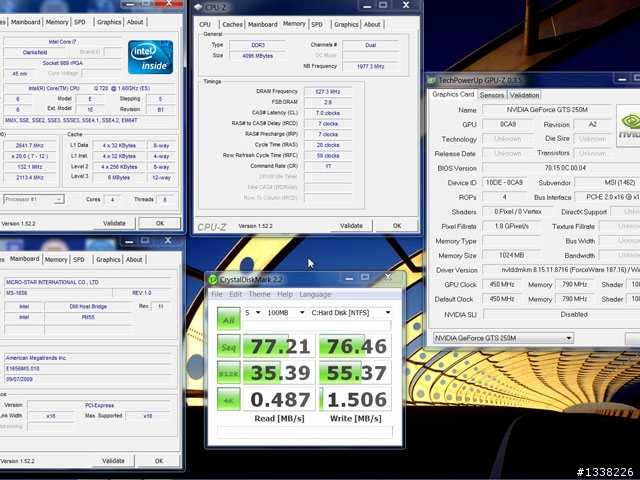This screenshot has width=640, height=480.
Task: Open About tab in the Intel Core i7 CPU-Z window
Action: pyautogui.click(x=135, y=22)
